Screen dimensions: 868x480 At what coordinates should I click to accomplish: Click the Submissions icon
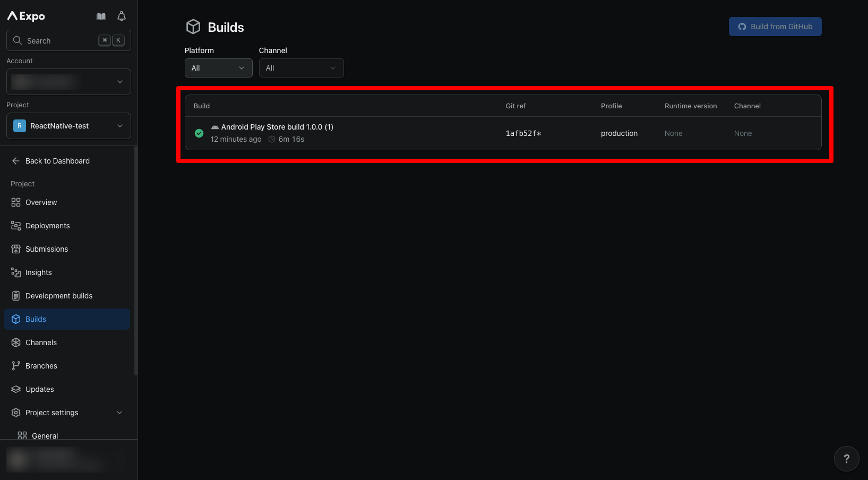point(16,249)
